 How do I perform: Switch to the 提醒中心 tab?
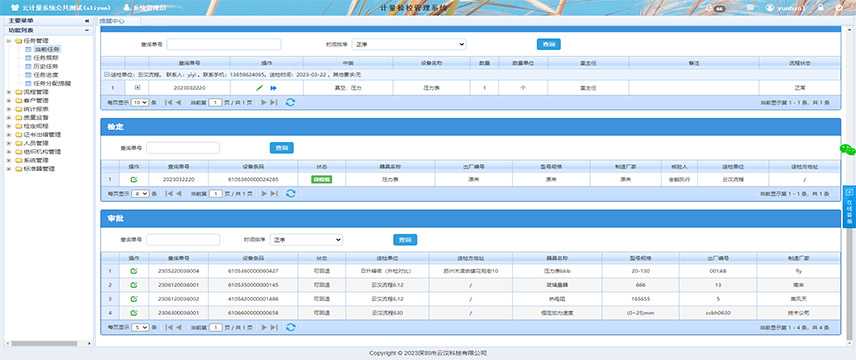(112, 21)
